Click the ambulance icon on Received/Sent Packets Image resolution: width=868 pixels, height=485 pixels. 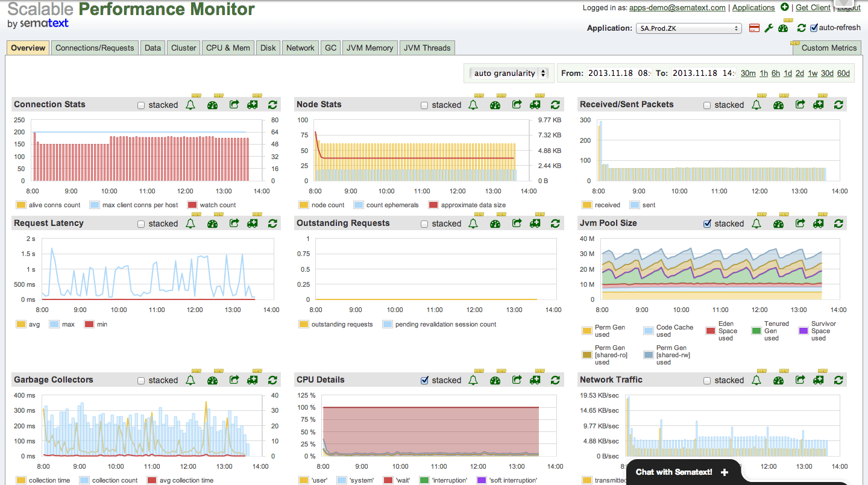(819, 105)
